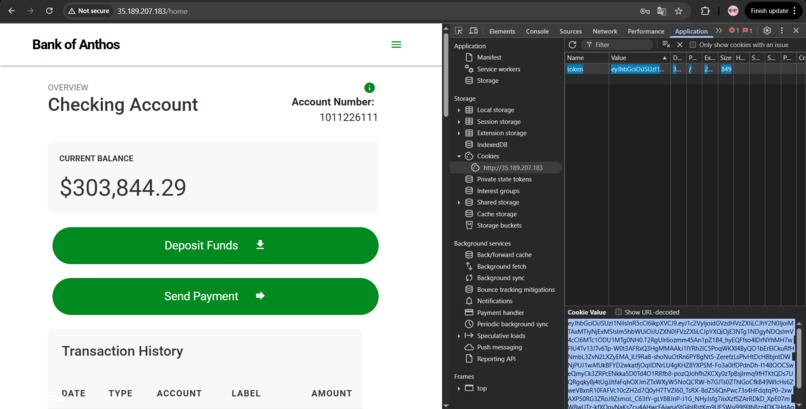Image resolution: width=806 pixels, height=409 pixels.
Task: Open the translate page icon in address bar
Action: [x=662, y=11]
